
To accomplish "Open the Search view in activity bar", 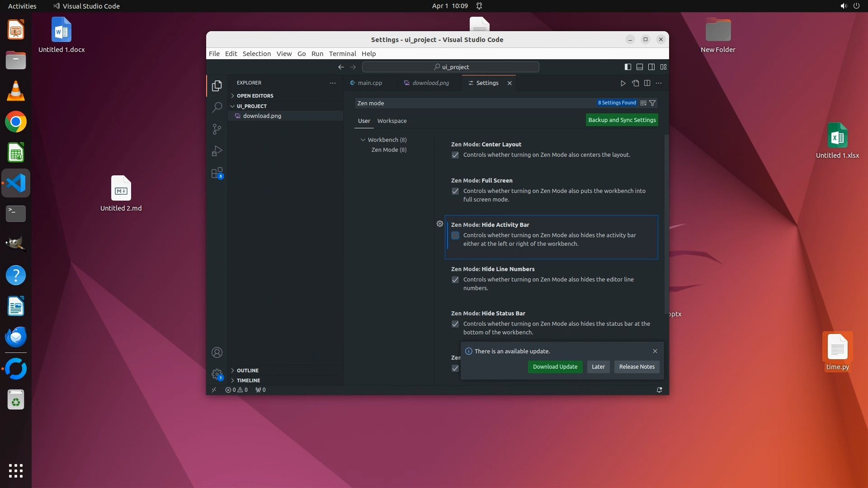I will point(217,108).
